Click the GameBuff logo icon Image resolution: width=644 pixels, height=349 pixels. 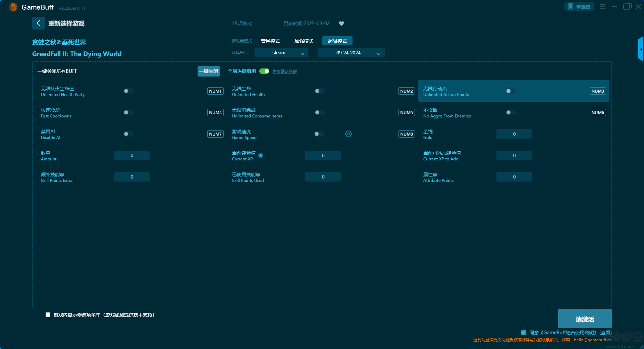[13, 7]
